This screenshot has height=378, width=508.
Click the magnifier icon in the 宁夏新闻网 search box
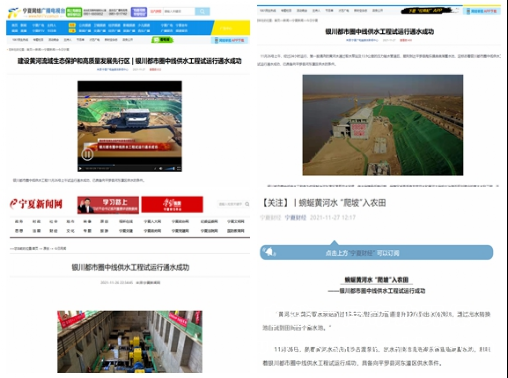click(x=247, y=204)
